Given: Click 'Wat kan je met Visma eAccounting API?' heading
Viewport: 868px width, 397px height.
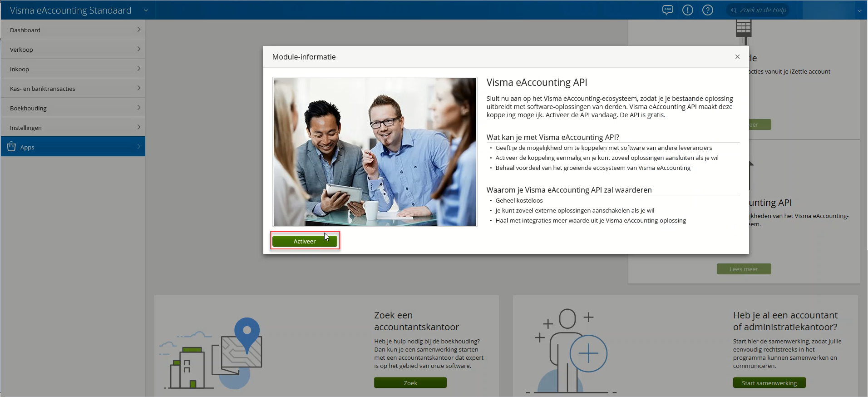Looking at the screenshot, I should pos(552,137).
